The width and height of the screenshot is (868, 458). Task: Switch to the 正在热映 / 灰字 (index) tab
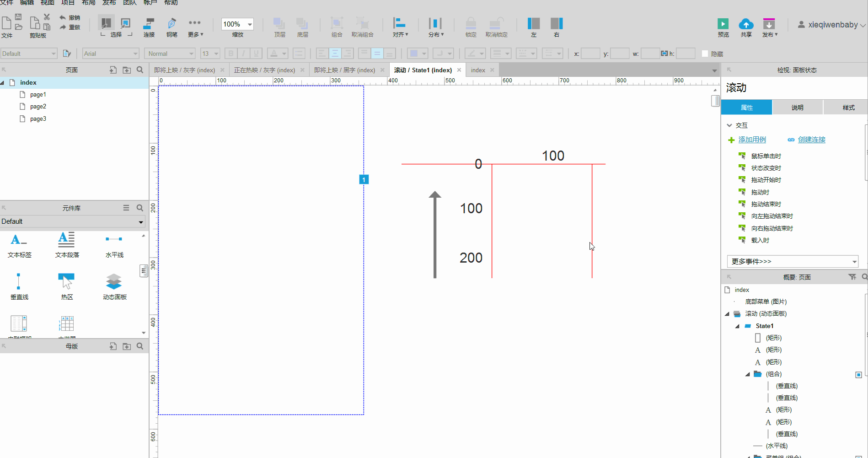[264, 70]
